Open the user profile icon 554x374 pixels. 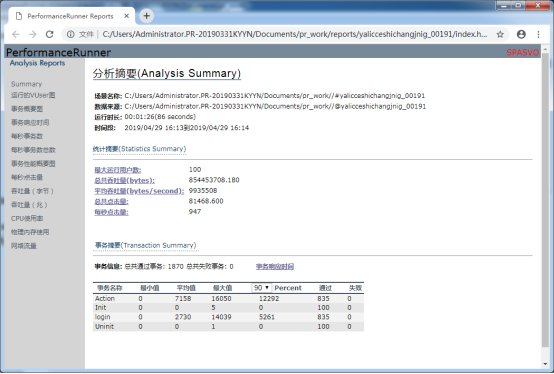pyautogui.click(x=521, y=34)
